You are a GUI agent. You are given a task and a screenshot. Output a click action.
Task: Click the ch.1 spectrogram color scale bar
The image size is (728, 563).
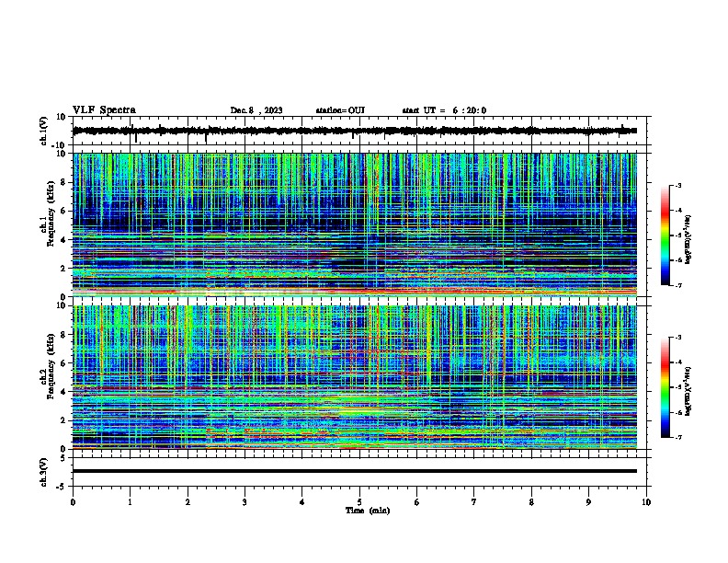coord(665,236)
